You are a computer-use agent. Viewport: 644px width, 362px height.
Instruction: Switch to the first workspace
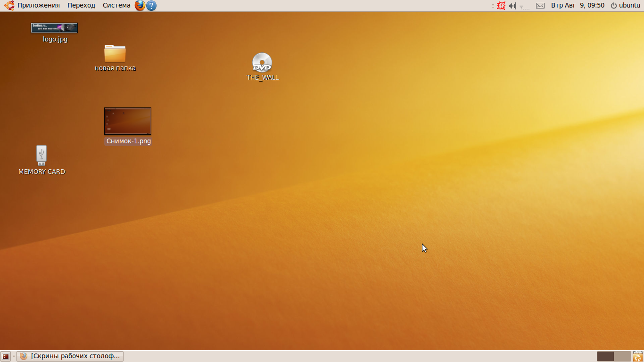pyautogui.click(x=605, y=356)
